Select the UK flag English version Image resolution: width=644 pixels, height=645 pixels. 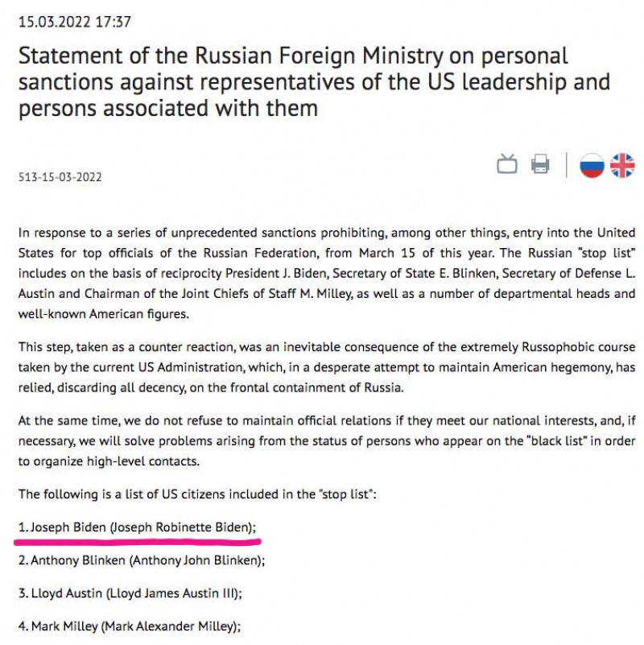point(622,165)
